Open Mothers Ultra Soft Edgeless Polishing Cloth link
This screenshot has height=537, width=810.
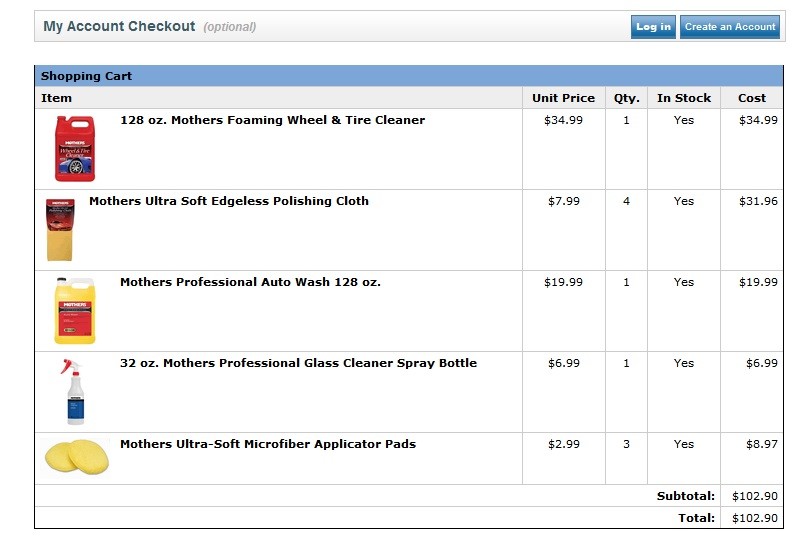pyautogui.click(x=229, y=201)
